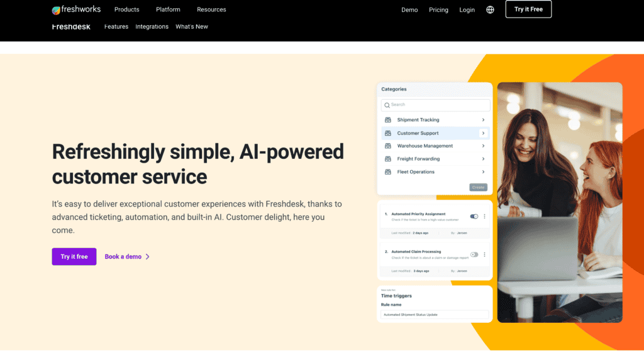Select the Customer Support label
This screenshot has width=644, height=358.
pyautogui.click(x=418, y=133)
